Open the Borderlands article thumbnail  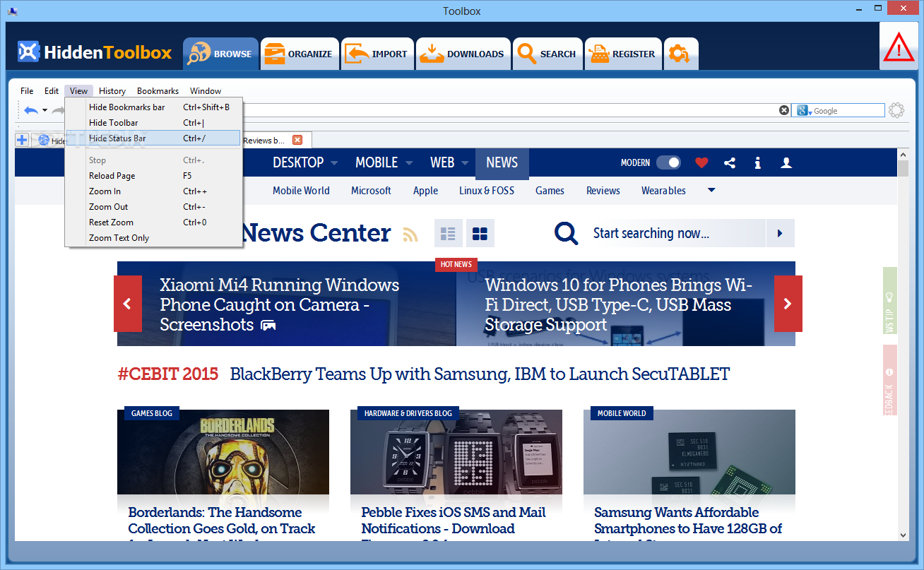[223, 452]
